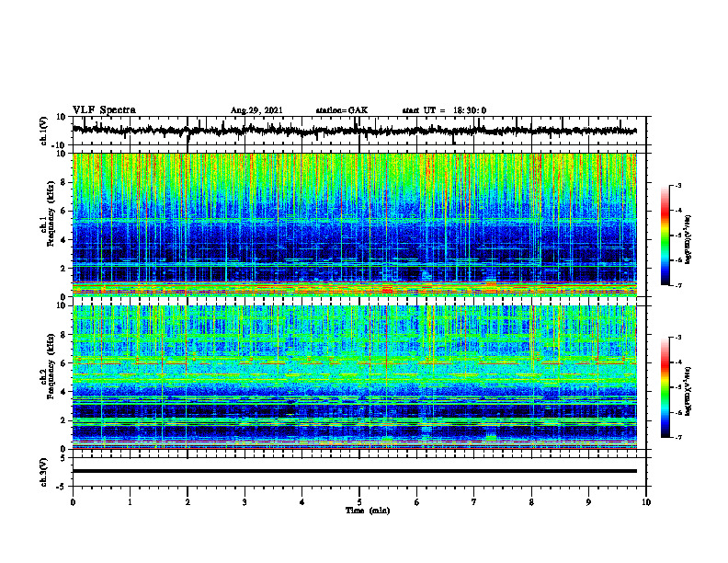Click time axis tick label "10"

[646, 502]
